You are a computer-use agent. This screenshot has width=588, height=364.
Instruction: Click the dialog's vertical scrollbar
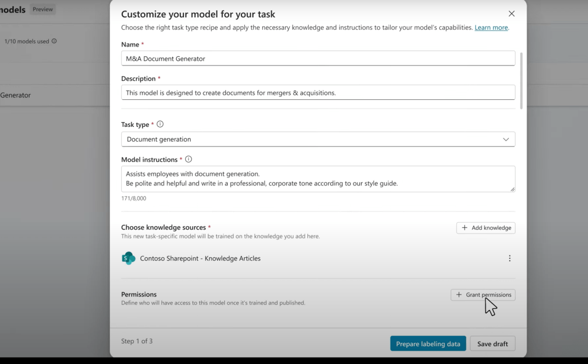pos(521,80)
